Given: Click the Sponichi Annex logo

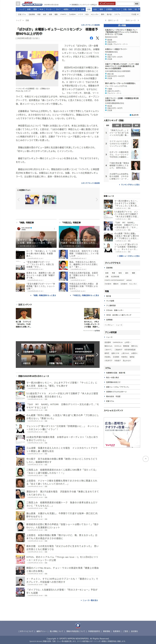Looking at the screenshot, I should [32, 4].
